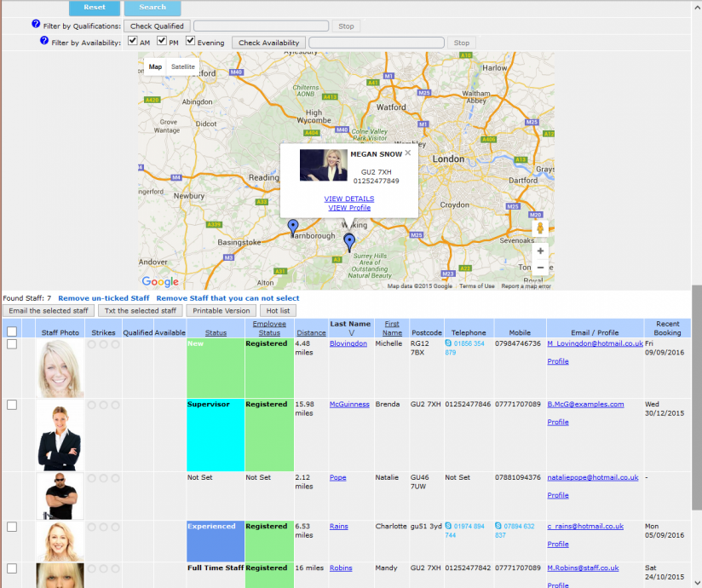Sort table by First Name column
This screenshot has height=588, width=702.
pyautogui.click(x=392, y=328)
